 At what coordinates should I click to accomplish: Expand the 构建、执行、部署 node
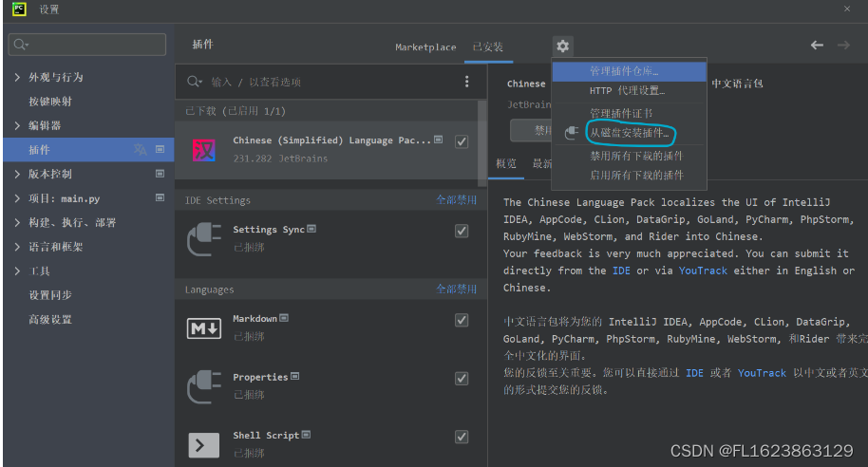pyautogui.click(x=17, y=222)
